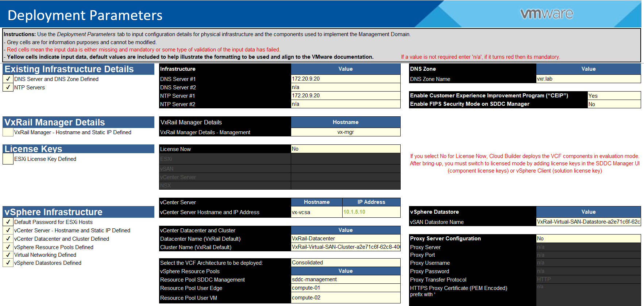Open VCF Architecture Consolidated dropdown cell

tap(346, 263)
